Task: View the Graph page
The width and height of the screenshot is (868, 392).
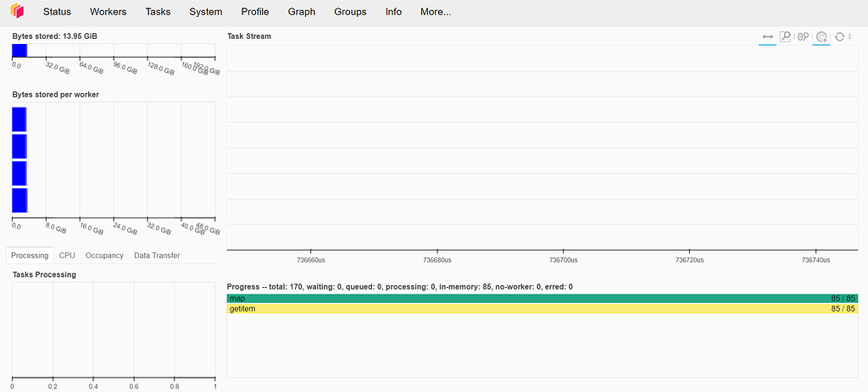Action: 301,12
